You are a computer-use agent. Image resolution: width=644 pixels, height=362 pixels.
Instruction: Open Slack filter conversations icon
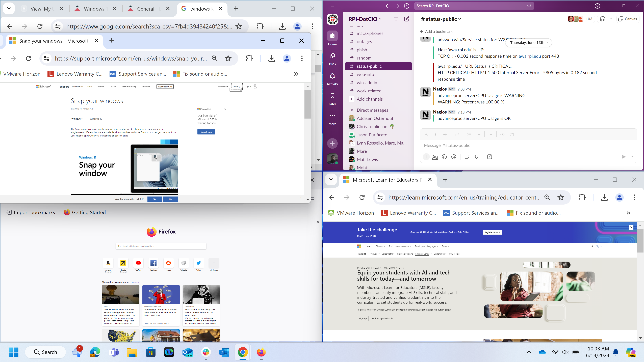click(x=396, y=19)
